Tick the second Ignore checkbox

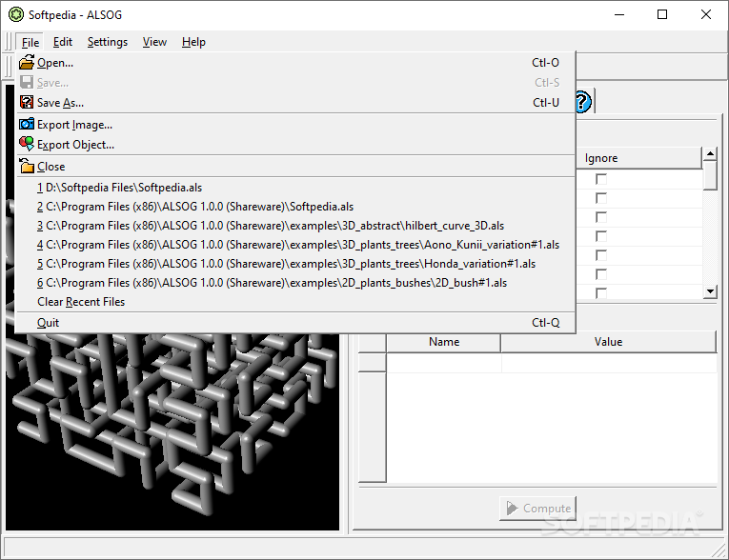click(x=601, y=198)
